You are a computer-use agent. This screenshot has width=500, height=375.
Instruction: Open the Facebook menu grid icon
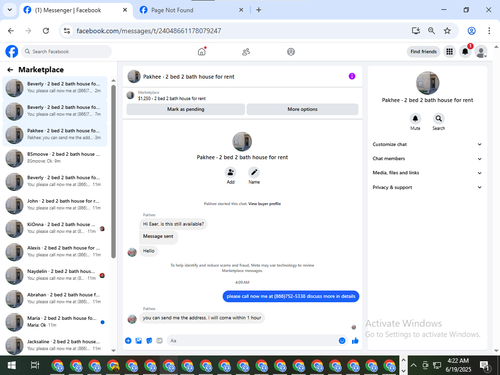(449, 52)
